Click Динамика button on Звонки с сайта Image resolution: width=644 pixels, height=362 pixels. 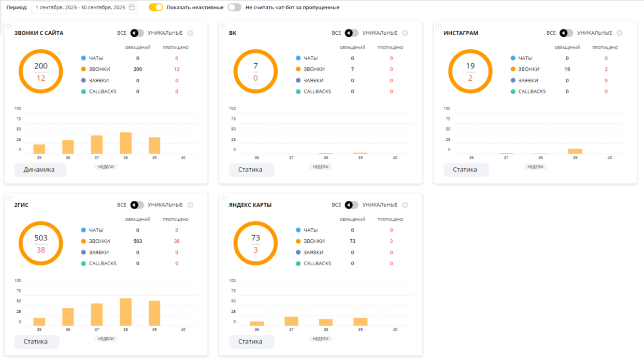point(39,170)
